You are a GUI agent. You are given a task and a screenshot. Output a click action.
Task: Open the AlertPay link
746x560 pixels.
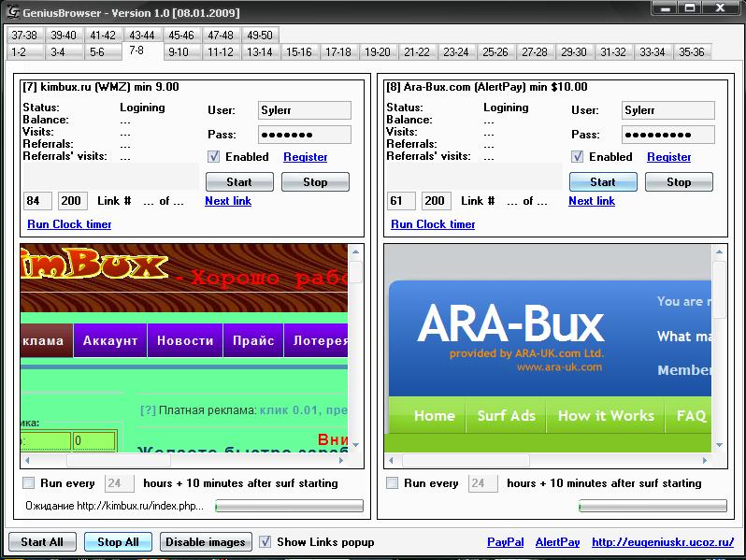point(557,542)
